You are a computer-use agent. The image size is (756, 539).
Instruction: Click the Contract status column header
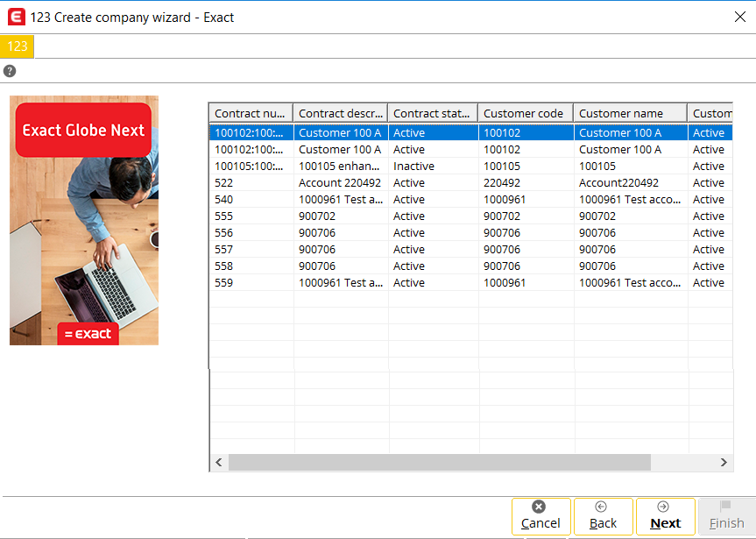[x=433, y=112]
